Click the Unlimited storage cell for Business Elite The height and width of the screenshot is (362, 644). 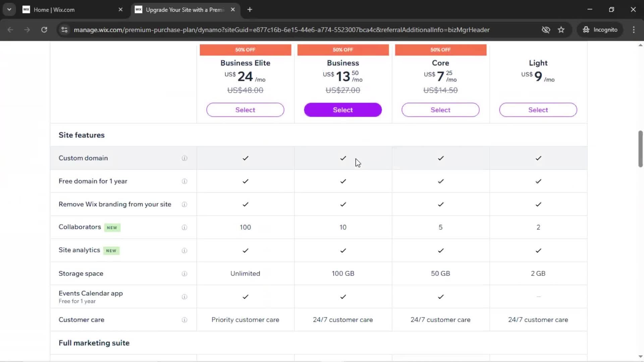245,274
